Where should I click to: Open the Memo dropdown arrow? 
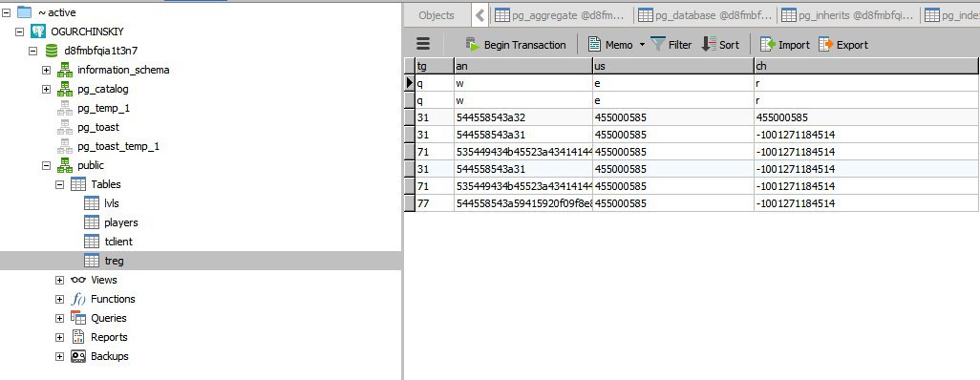tap(642, 44)
